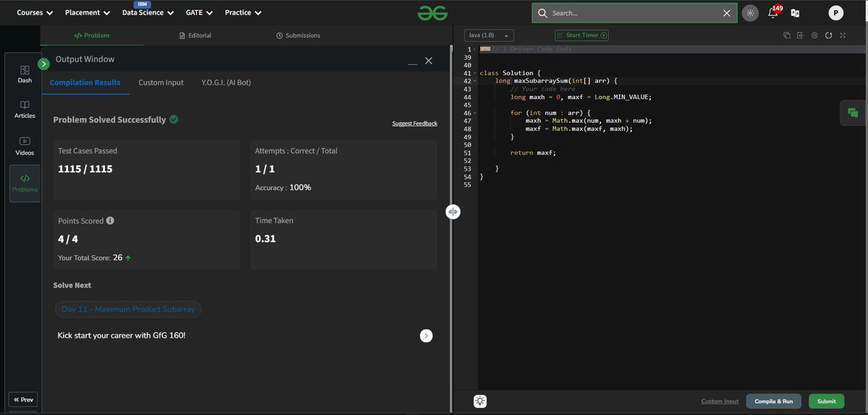The image size is (868, 415).
Task: Open the notifications bell
Action: point(773,12)
